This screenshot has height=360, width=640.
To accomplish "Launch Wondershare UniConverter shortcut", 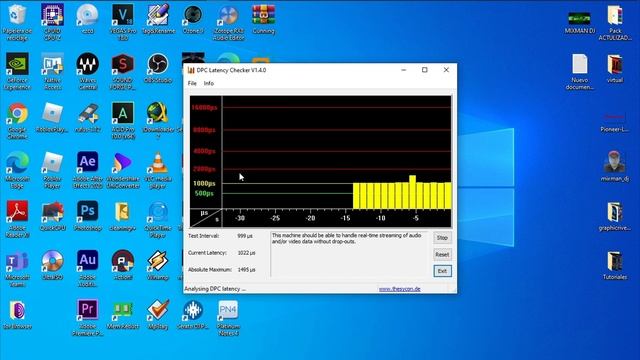I will 122,170.
